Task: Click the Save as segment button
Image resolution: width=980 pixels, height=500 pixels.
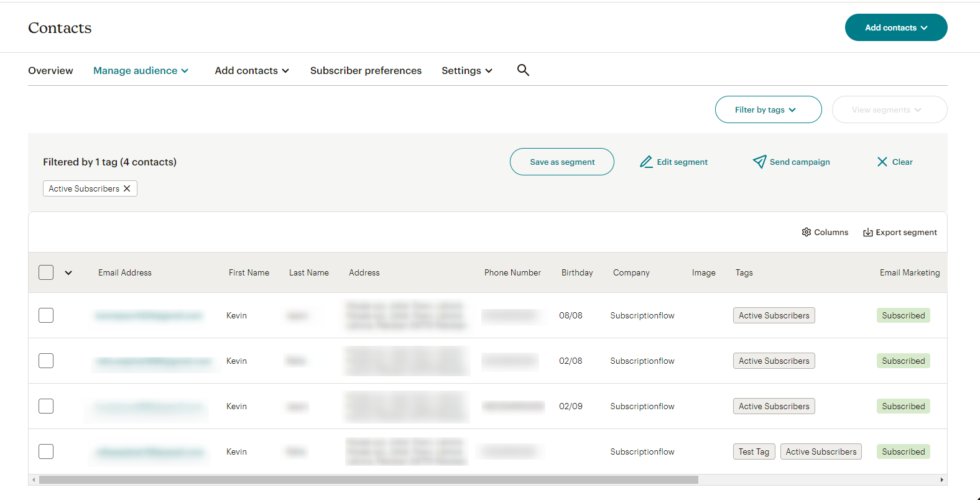Action: (562, 162)
